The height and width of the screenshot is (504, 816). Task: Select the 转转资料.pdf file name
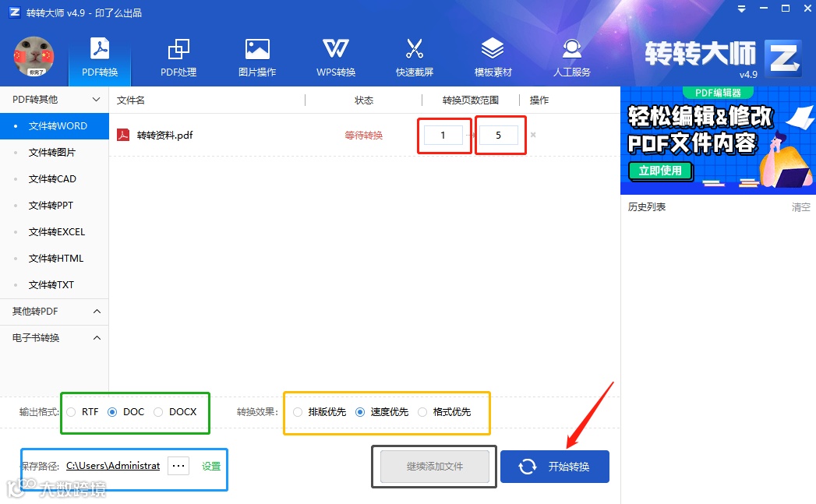tap(164, 136)
